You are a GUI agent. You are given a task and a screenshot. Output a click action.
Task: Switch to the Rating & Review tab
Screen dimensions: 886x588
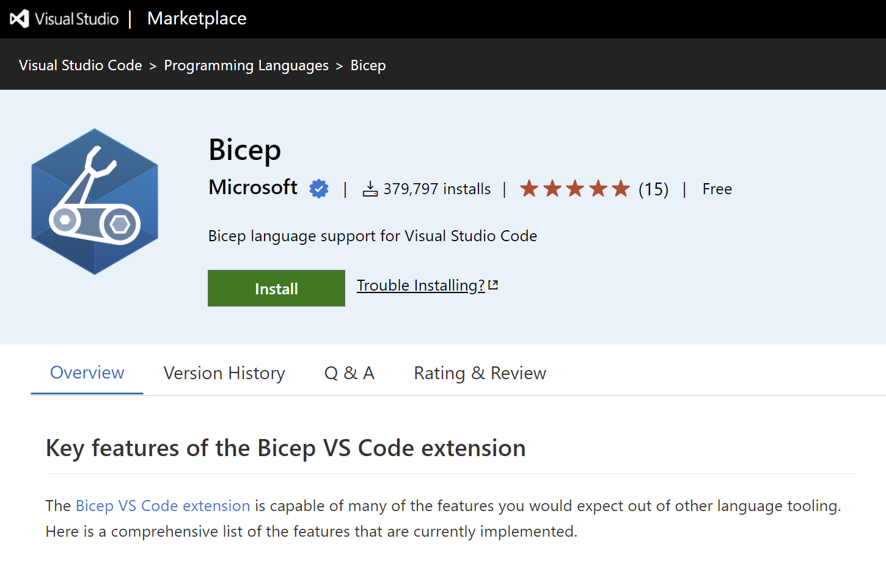(x=480, y=372)
